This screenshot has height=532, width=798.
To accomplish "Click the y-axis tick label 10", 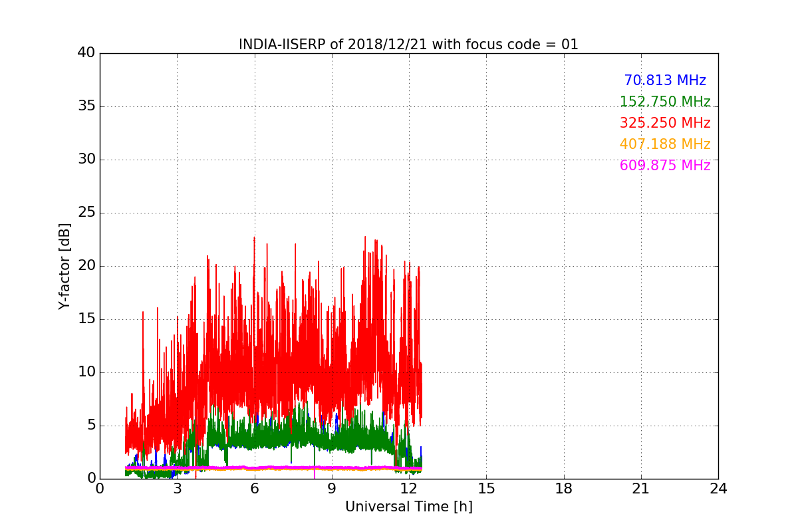I will coord(86,372).
